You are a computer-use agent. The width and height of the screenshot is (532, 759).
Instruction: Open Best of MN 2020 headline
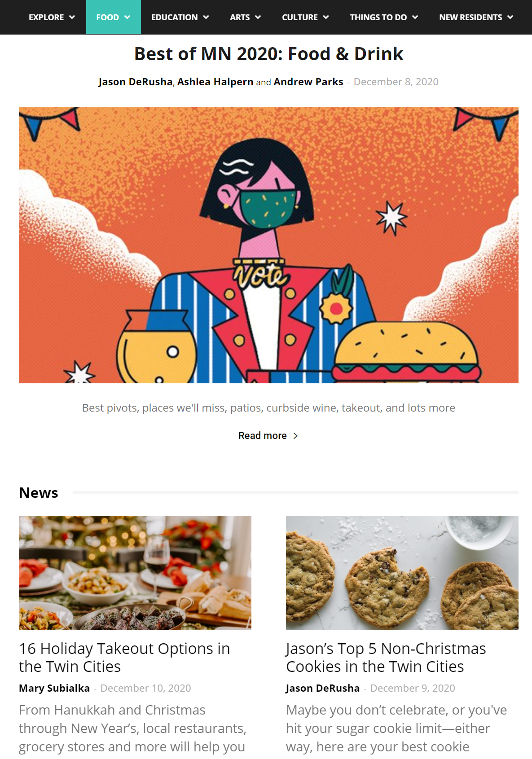coord(268,54)
